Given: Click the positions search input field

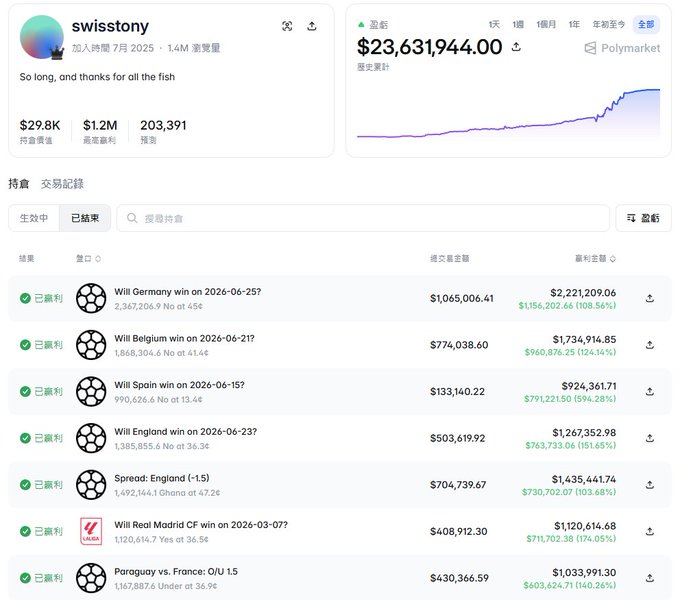Looking at the screenshot, I should point(363,218).
